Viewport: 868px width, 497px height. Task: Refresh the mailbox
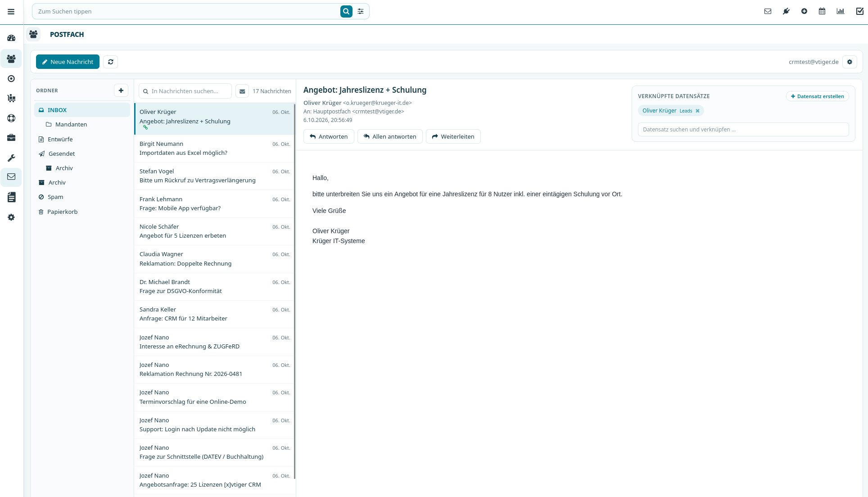(x=110, y=62)
